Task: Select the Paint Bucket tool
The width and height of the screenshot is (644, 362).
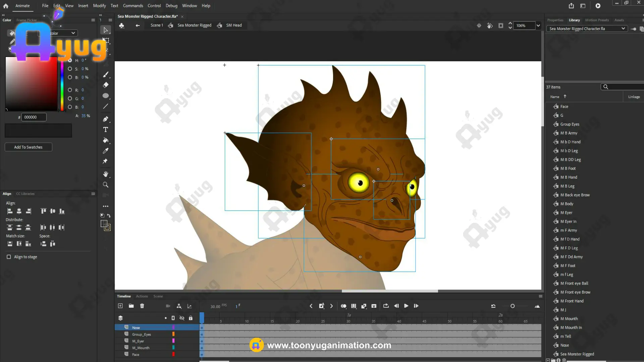Action: point(105,140)
